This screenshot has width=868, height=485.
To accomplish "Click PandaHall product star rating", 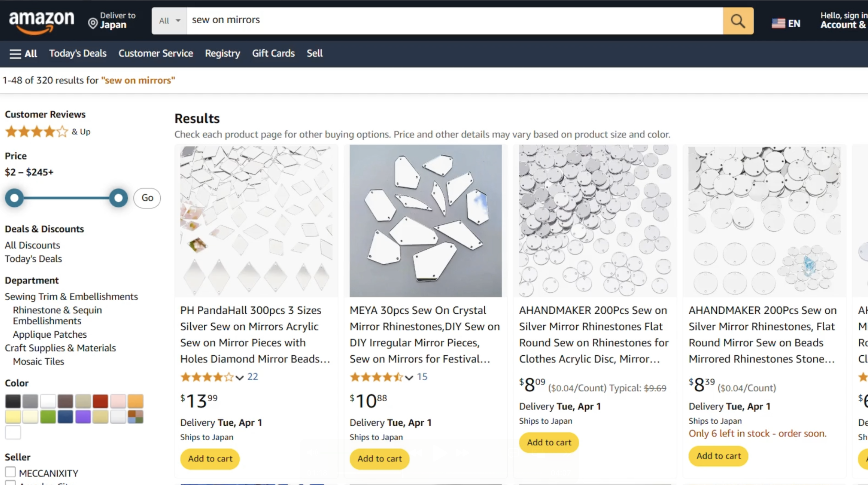I will [206, 377].
